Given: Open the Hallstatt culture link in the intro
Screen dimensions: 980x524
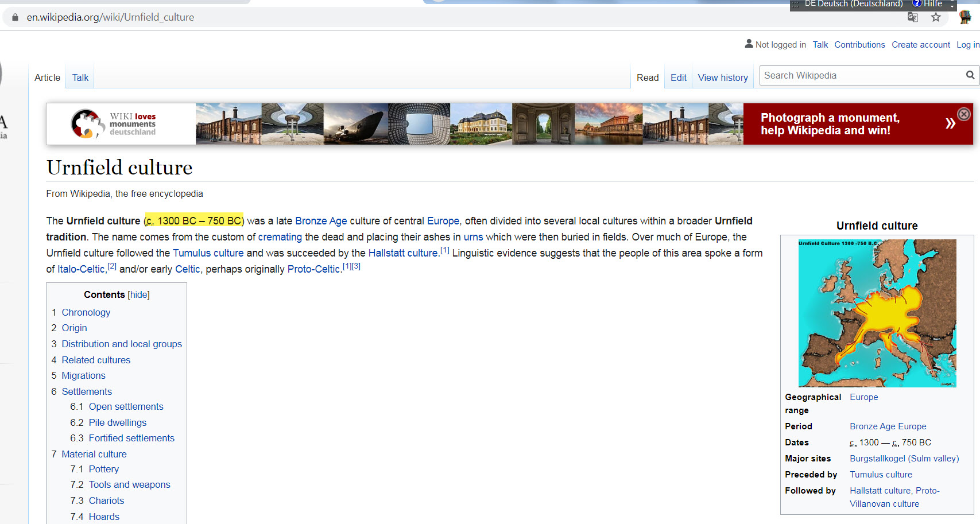Looking at the screenshot, I should click(x=402, y=253).
